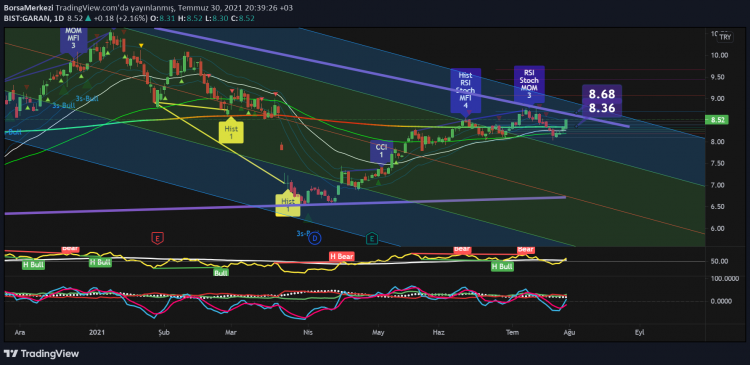The image size is (750, 365).
Task: Click the CCI 1 divergence label
Action: click(x=381, y=151)
